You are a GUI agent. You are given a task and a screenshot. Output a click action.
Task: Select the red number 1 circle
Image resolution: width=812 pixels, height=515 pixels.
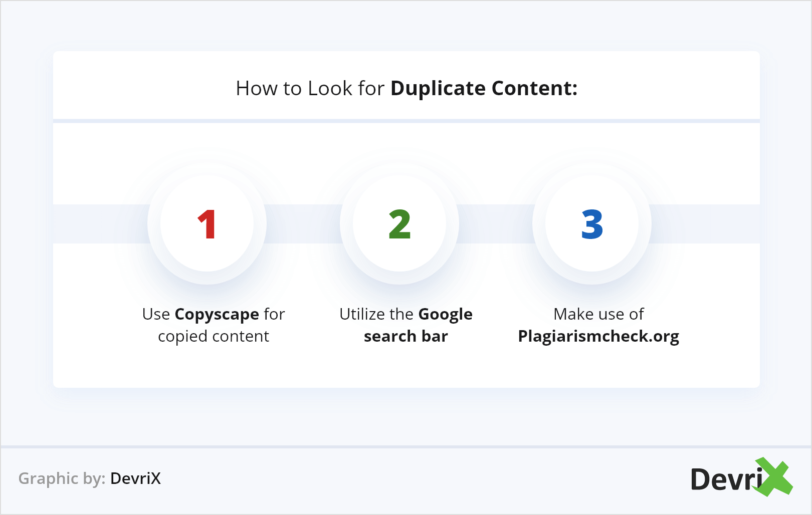[x=207, y=223]
